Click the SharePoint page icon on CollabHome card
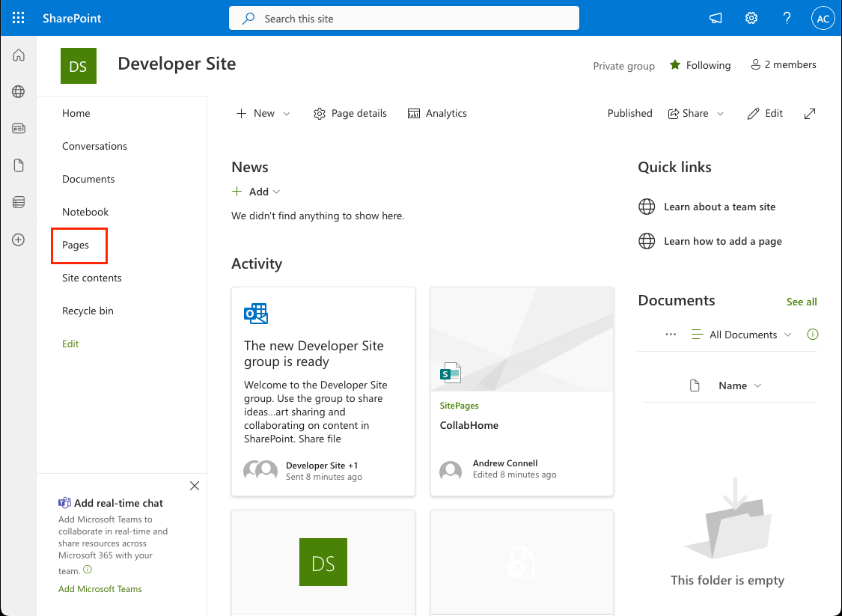 [x=451, y=373]
